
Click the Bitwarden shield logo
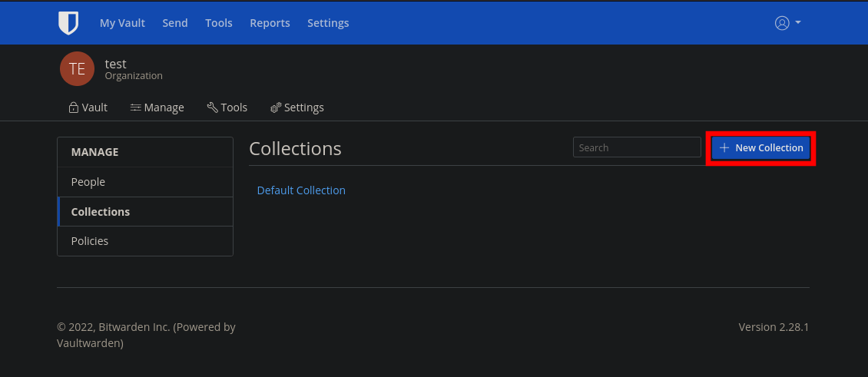pyautogui.click(x=68, y=23)
